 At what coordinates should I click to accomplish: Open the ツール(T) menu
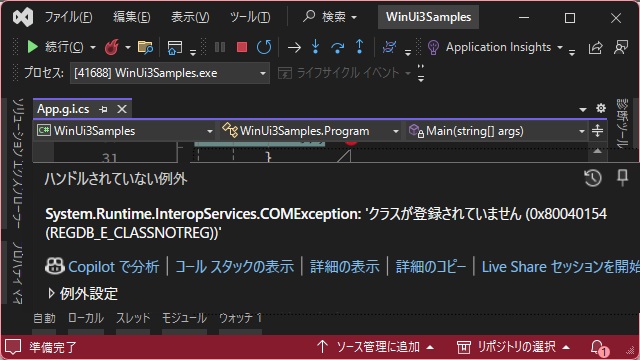point(250,17)
